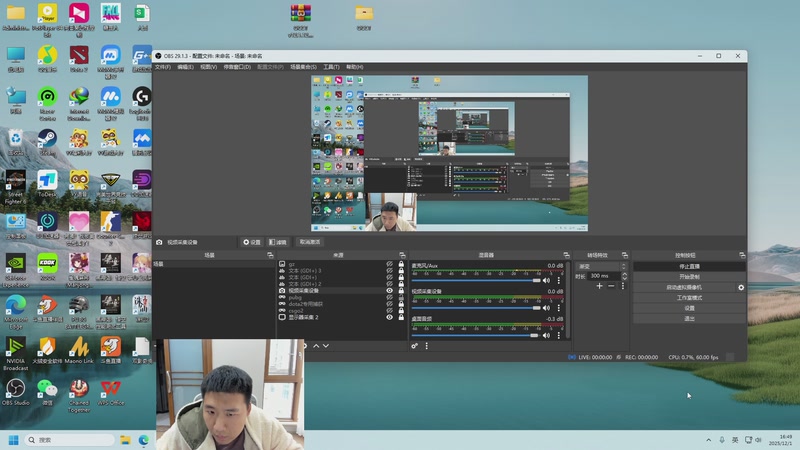Show the Text (GDI+) 3 source

click(x=389, y=270)
